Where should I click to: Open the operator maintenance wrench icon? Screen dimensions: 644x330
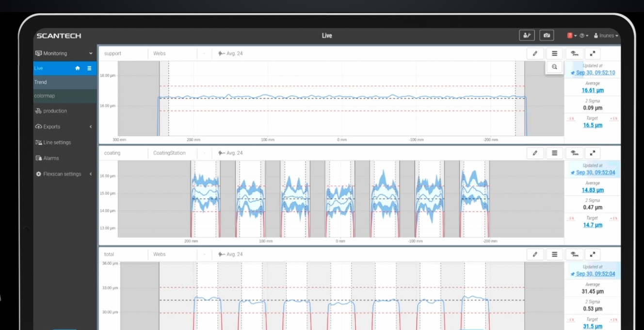(526, 35)
